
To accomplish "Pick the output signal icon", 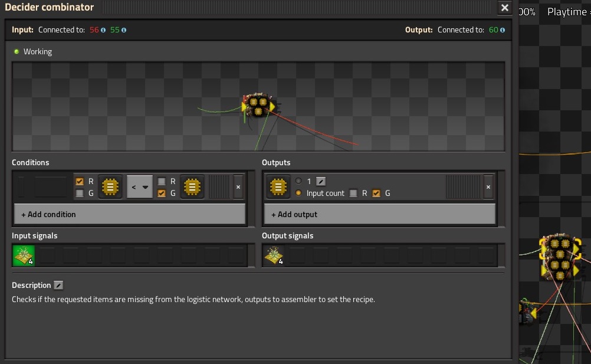I will pyautogui.click(x=278, y=187).
